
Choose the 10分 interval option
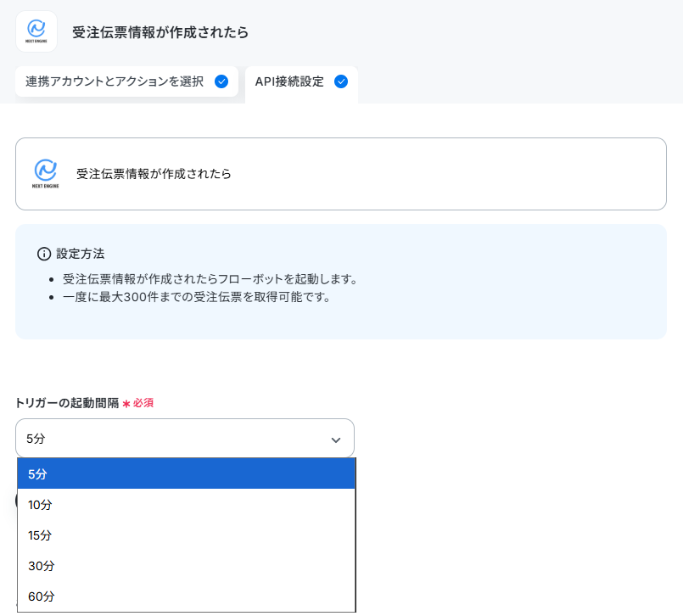pyautogui.click(x=186, y=505)
